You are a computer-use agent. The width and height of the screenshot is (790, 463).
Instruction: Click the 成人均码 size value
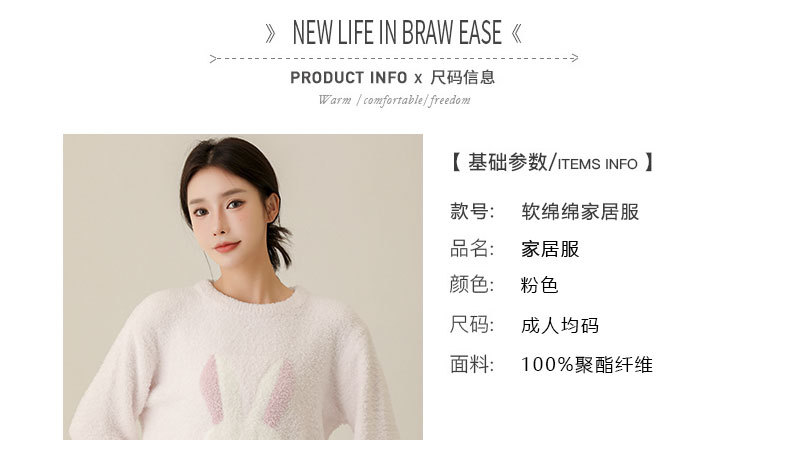click(560, 325)
